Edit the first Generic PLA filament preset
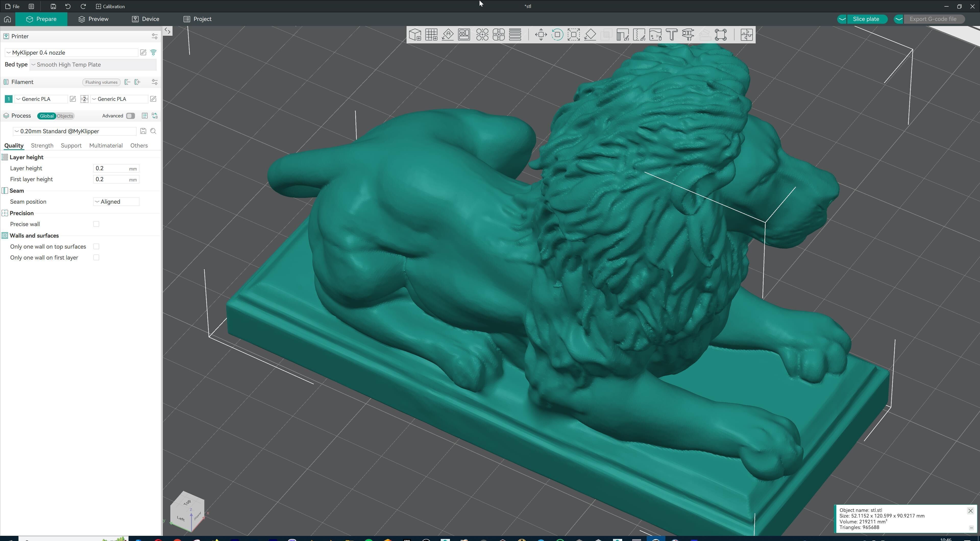Image resolution: width=980 pixels, height=541 pixels. [x=73, y=99]
